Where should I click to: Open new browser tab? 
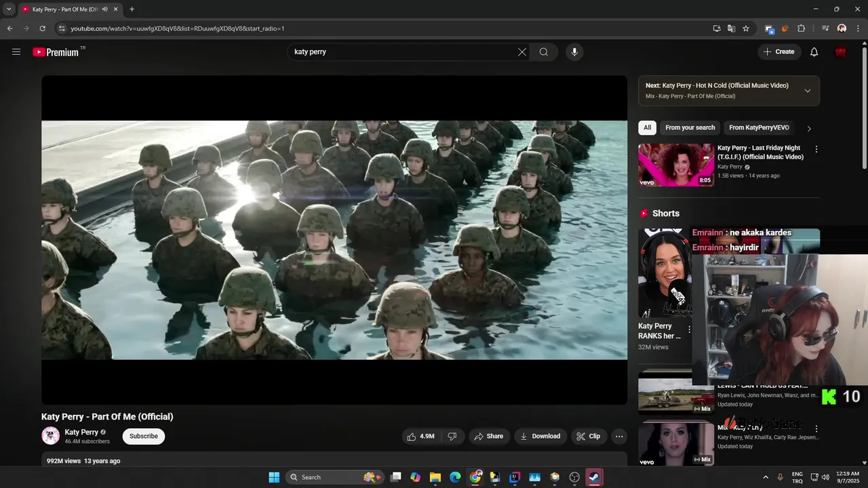[x=132, y=9]
